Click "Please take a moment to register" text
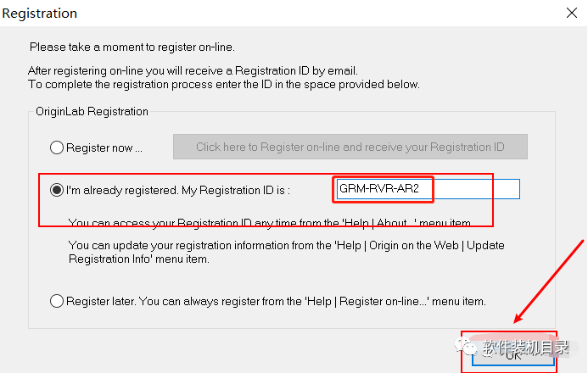Image resolution: width=588 pixels, height=373 pixels. point(132,47)
